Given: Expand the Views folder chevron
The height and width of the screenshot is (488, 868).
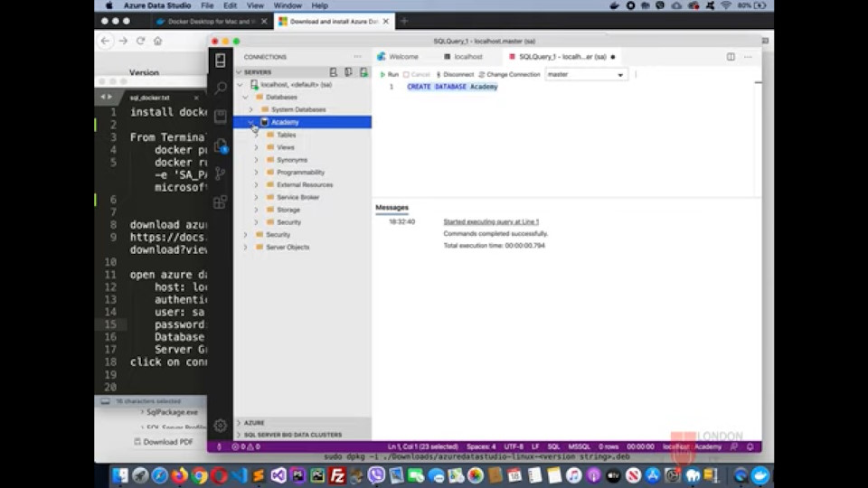Looking at the screenshot, I should coord(256,147).
